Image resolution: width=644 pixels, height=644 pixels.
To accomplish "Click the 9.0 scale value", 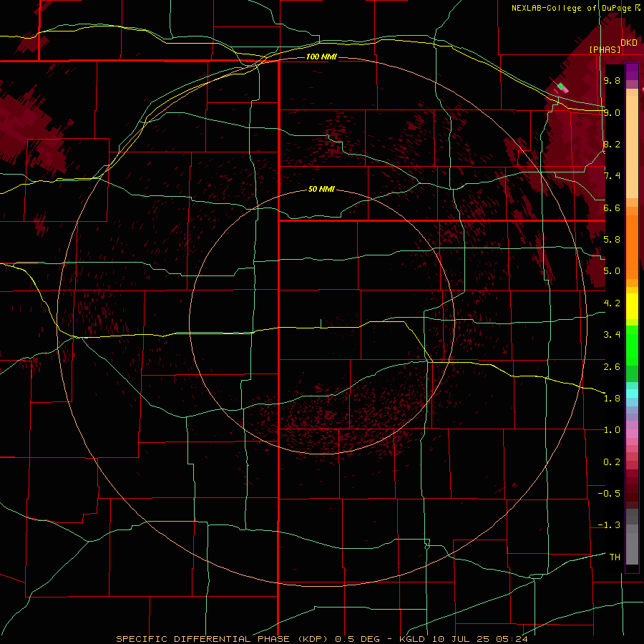I will (x=612, y=112).
